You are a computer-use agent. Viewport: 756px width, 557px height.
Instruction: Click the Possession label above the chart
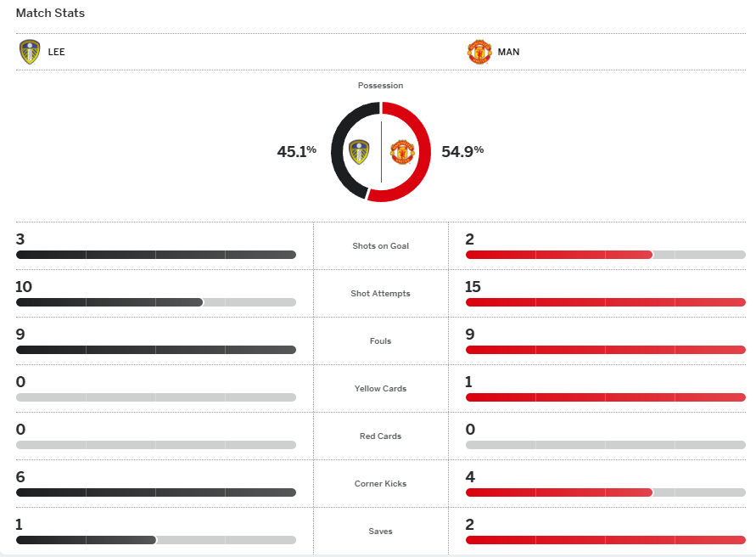tap(381, 86)
